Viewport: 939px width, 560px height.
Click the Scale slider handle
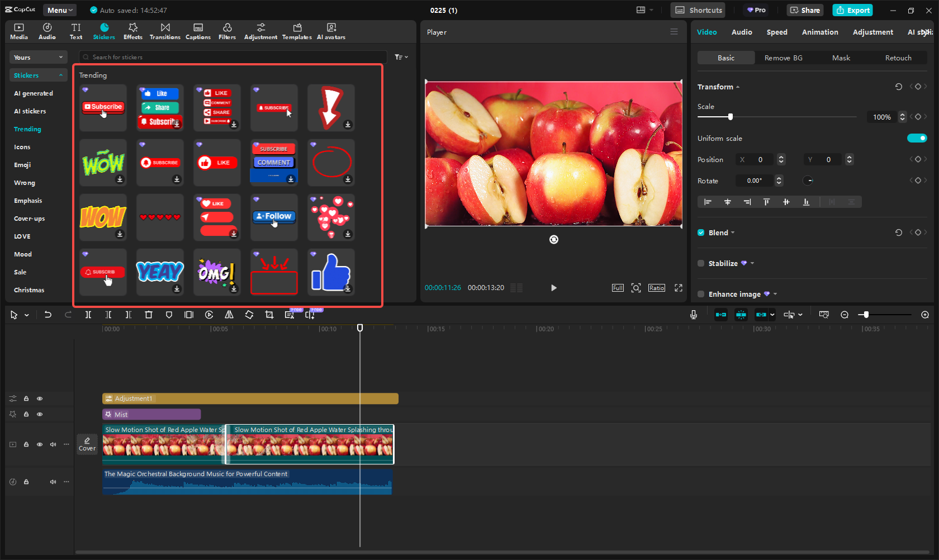coord(731,117)
